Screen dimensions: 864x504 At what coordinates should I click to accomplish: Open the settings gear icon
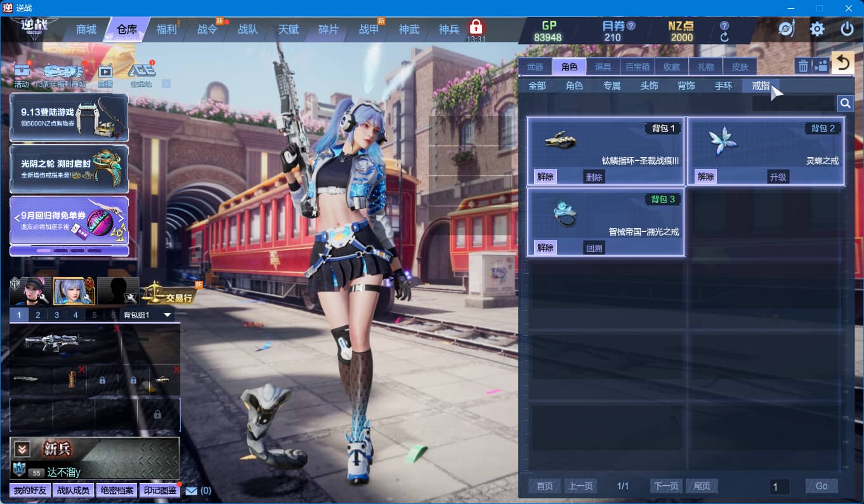tap(817, 29)
